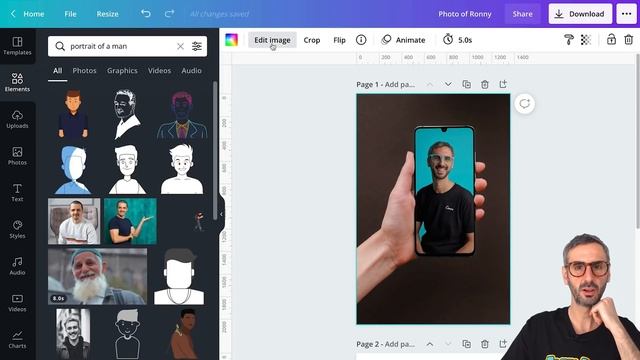Image resolution: width=640 pixels, height=360 pixels.
Task: Select the All tab in search results
Action: pyautogui.click(x=58, y=71)
